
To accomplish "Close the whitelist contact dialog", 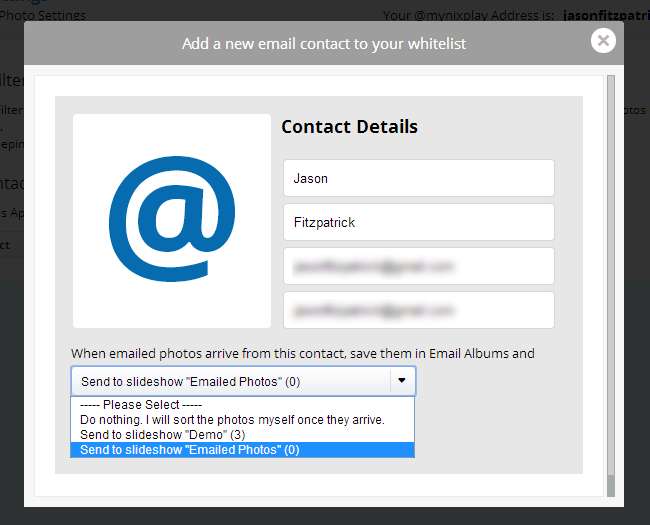I will (x=602, y=40).
